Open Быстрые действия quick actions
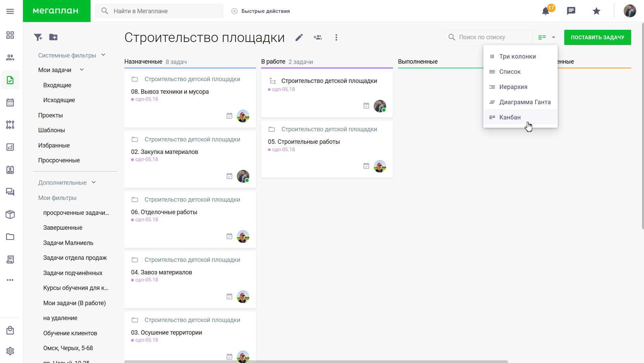This screenshot has width=644, height=363. point(261,11)
